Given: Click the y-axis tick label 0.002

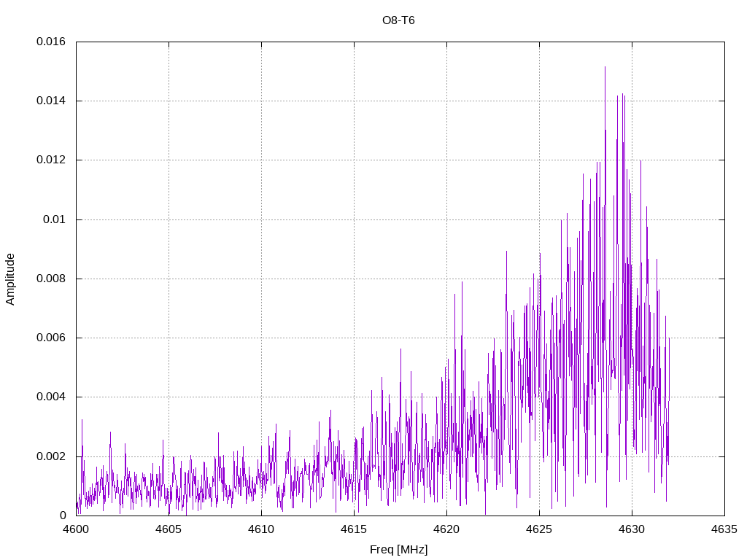Looking at the screenshot, I should [x=51, y=456].
